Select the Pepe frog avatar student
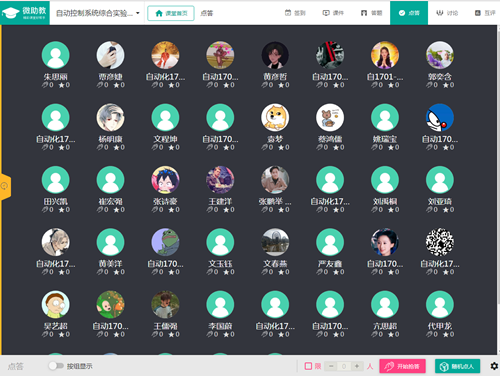Image resolution: width=500 pixels, height=376 pixels. (x=165, y=242)
